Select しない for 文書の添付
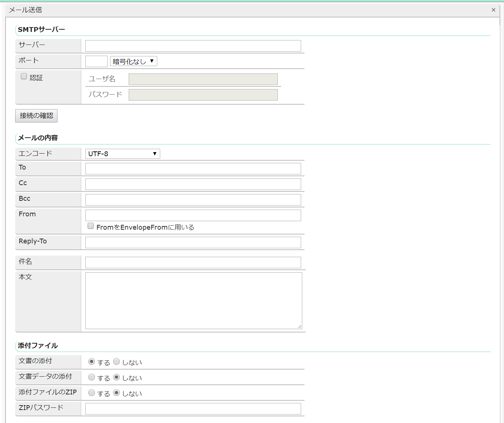 pos(116,361)
